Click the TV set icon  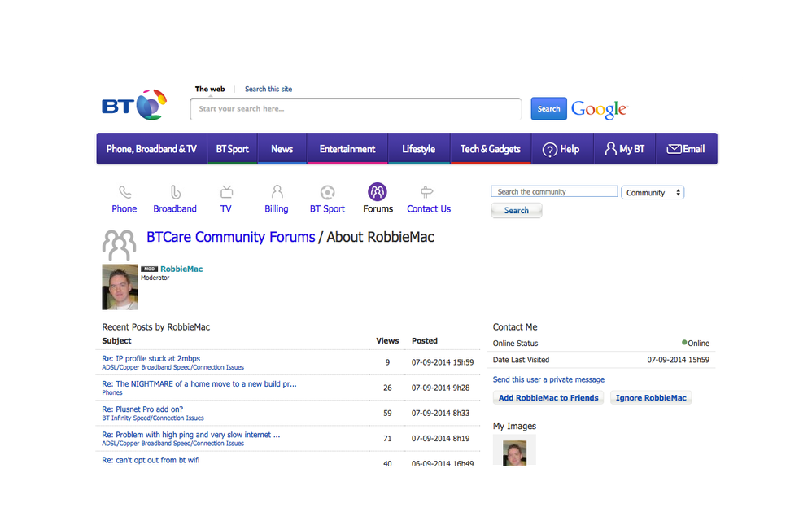coord(226,192)
